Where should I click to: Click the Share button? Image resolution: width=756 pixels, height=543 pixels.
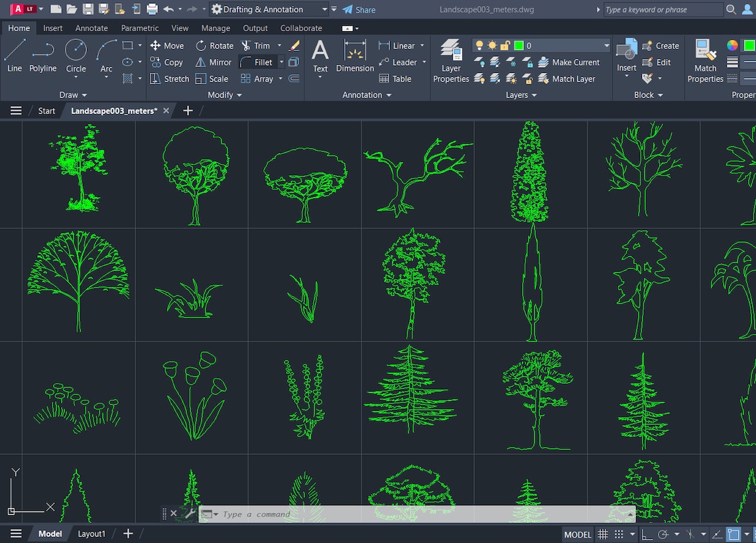[359, 9]
